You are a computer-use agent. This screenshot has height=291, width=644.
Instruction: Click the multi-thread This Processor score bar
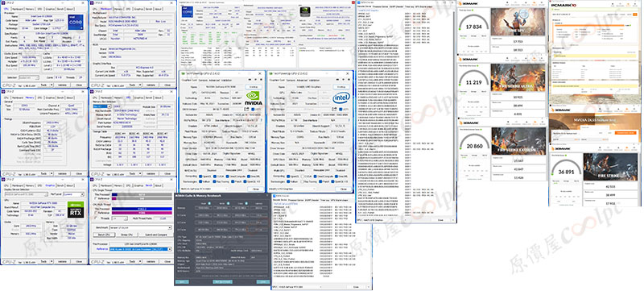(x=142, y=209)
